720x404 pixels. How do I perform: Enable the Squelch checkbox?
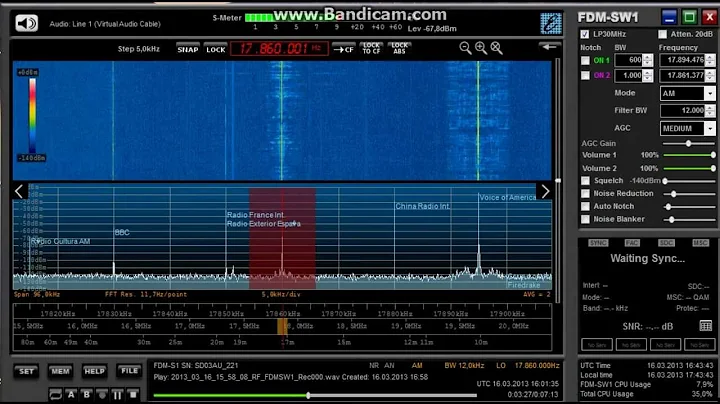pyautogui.click(x=585, y=181)
